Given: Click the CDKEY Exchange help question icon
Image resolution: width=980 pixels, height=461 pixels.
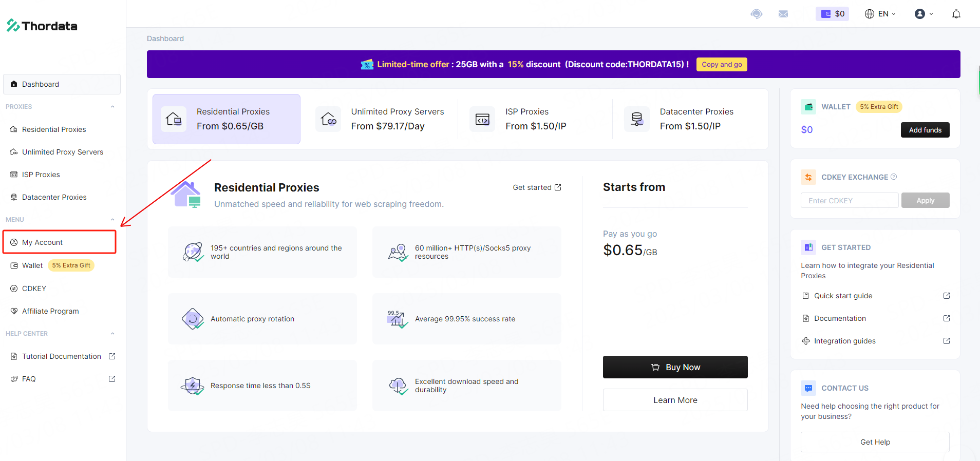Looking at the screenshot, I should point(894,177).
